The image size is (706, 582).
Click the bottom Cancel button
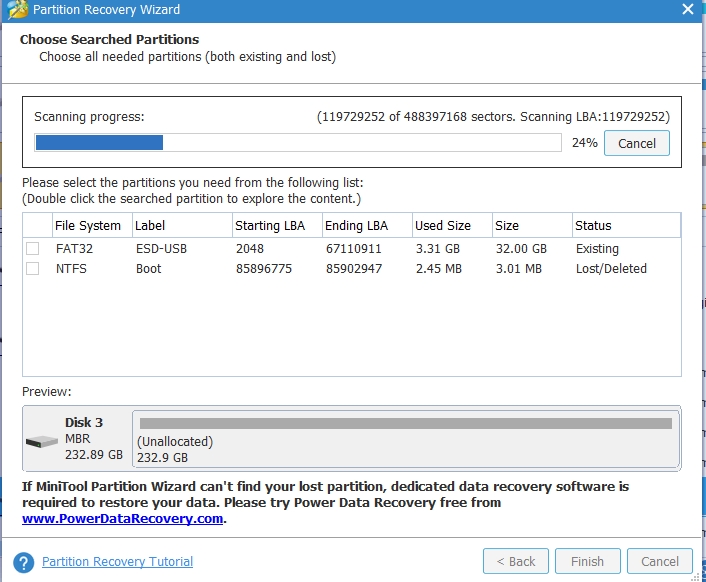(x=660, y=561)
